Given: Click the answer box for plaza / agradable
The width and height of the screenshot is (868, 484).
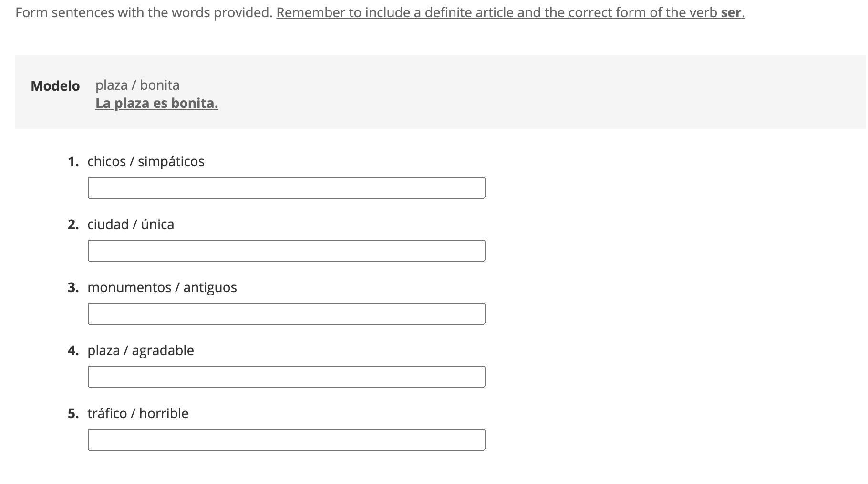Looking at the screenshot, I should (x=286, y=377).
